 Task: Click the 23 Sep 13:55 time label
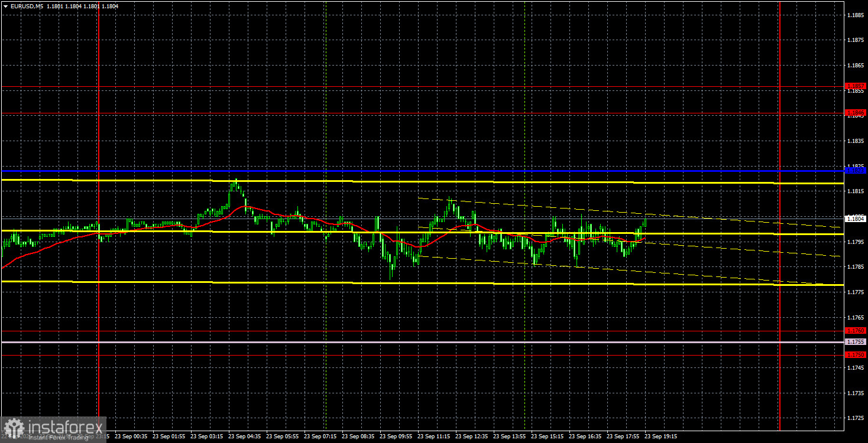point(510,437)
